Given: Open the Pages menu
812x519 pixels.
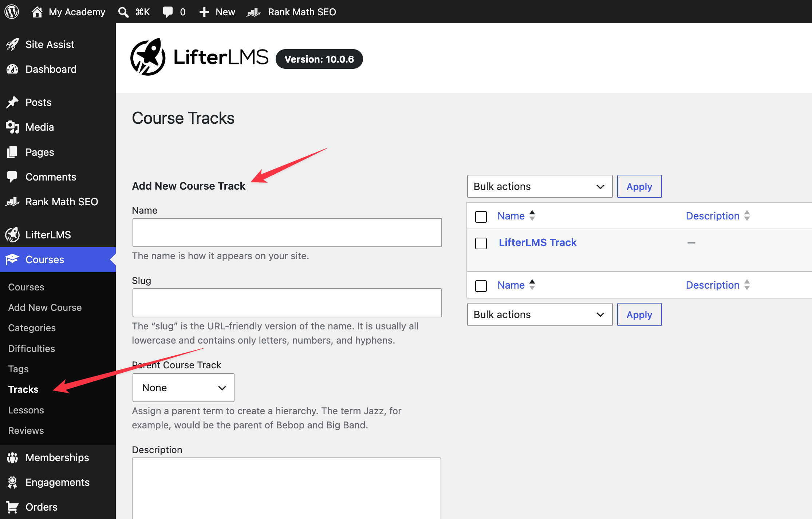Looking at the screenshot, I should pyautogui.click(x=58, y=152).
